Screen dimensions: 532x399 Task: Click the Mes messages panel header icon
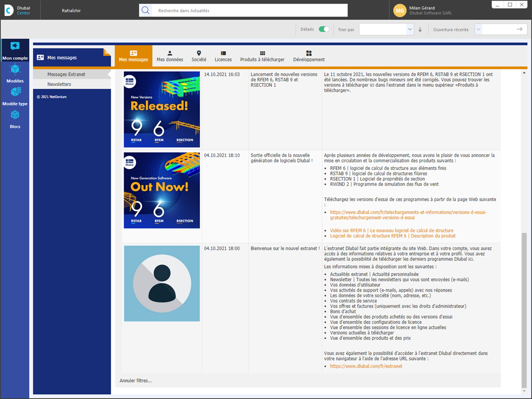click(x=41, y=57)
